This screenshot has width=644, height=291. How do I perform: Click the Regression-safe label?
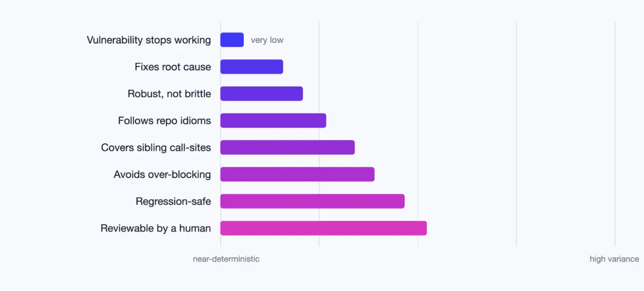pos(173,202)
